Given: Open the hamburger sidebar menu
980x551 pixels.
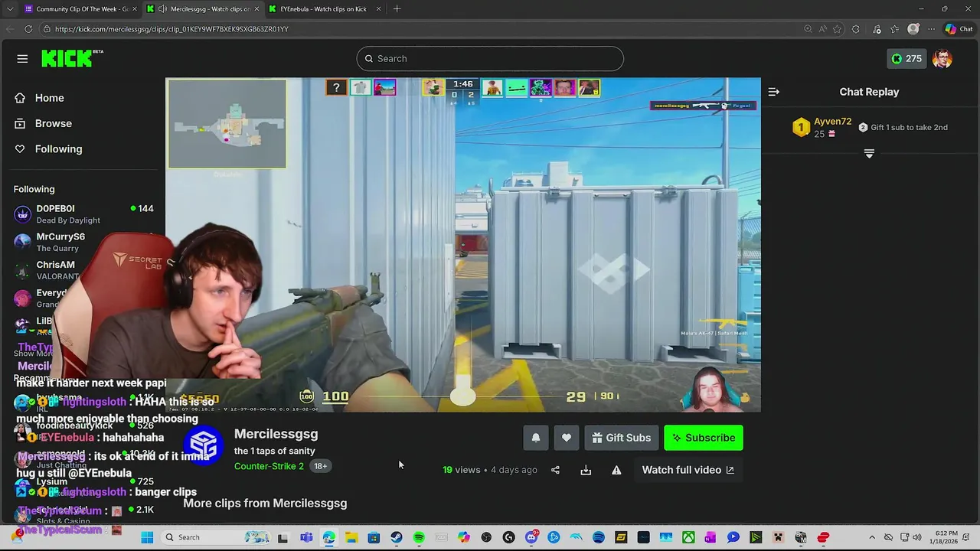Looking at the screenshot, I should point(22,59).
